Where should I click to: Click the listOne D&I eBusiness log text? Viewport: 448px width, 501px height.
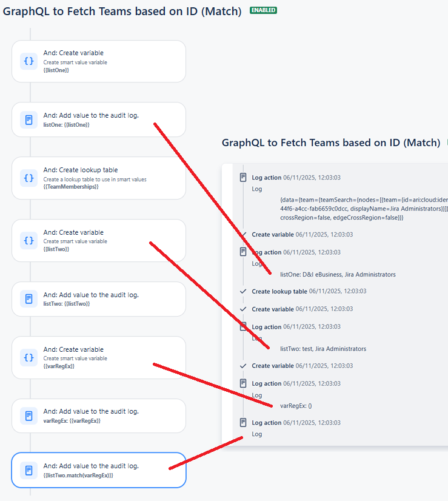[x=338, y=275]
